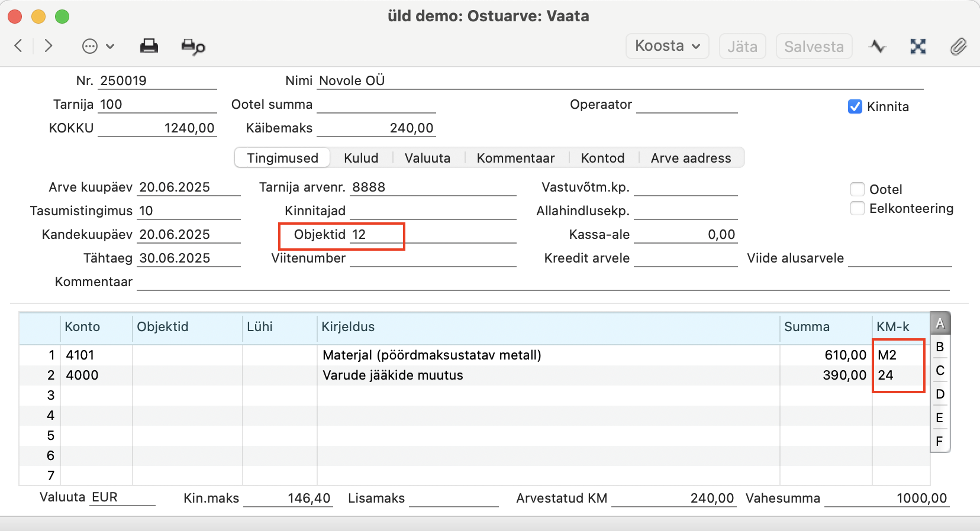This screenshot has height=531, width=980.
Task: Check the Eelkonteering checkbox
Action: coord(857,208)
